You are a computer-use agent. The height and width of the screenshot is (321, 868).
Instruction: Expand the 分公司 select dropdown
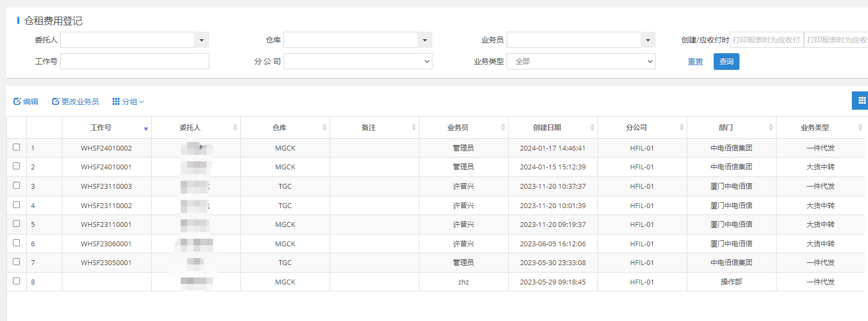pos(358,61)
